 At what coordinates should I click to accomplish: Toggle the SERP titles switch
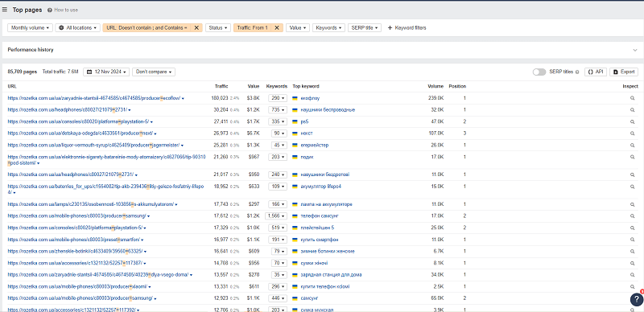tap(539, 72)
